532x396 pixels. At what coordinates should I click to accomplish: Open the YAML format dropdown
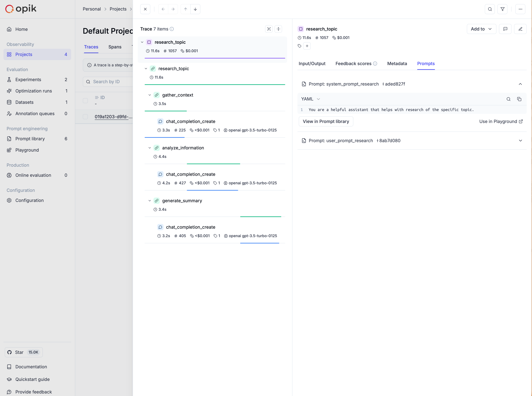(311, 99)
